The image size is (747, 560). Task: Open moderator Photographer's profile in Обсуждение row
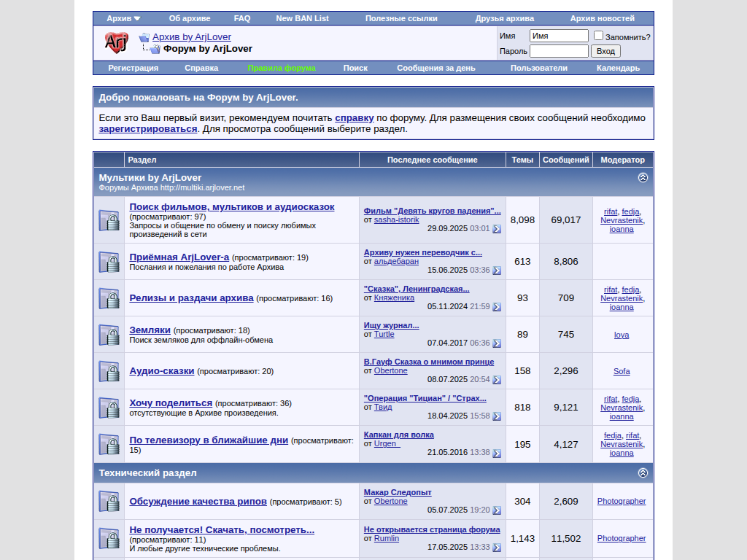[622, 502]
